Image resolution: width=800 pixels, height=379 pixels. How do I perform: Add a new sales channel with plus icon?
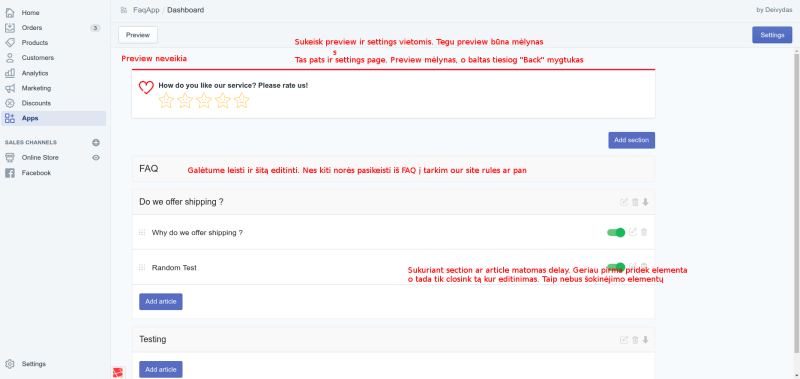pos(96,142)
